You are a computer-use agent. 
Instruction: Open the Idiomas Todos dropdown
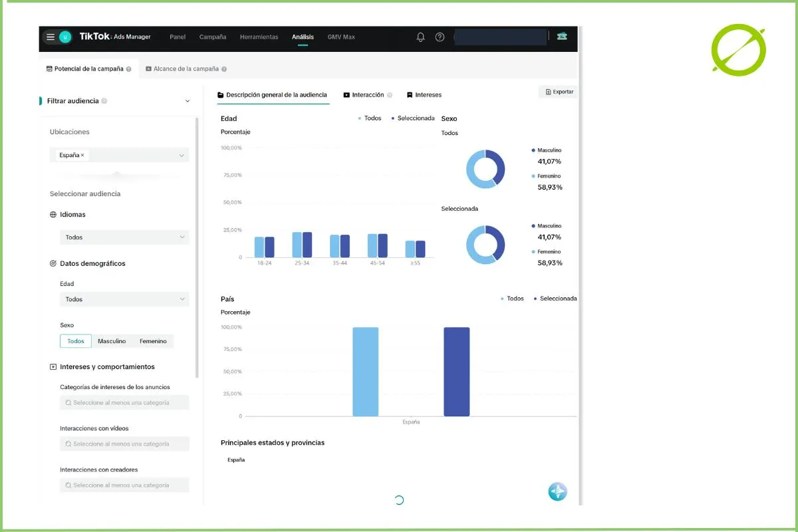click(x=124, y=237)
